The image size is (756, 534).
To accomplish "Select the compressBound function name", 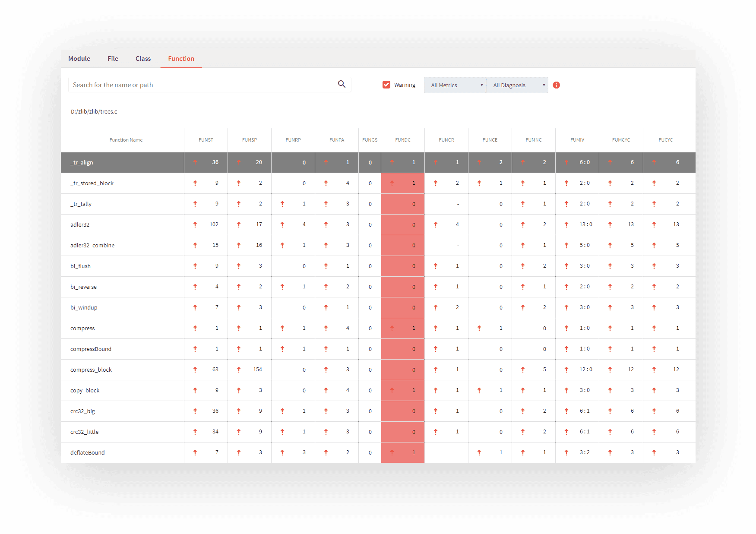I will (91, 349).
